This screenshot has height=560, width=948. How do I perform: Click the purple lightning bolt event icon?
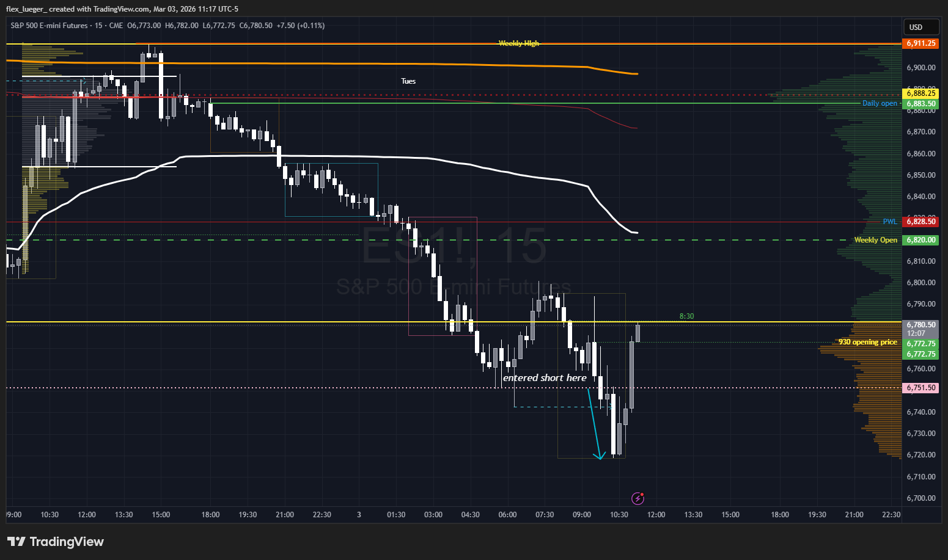(638, 498)
